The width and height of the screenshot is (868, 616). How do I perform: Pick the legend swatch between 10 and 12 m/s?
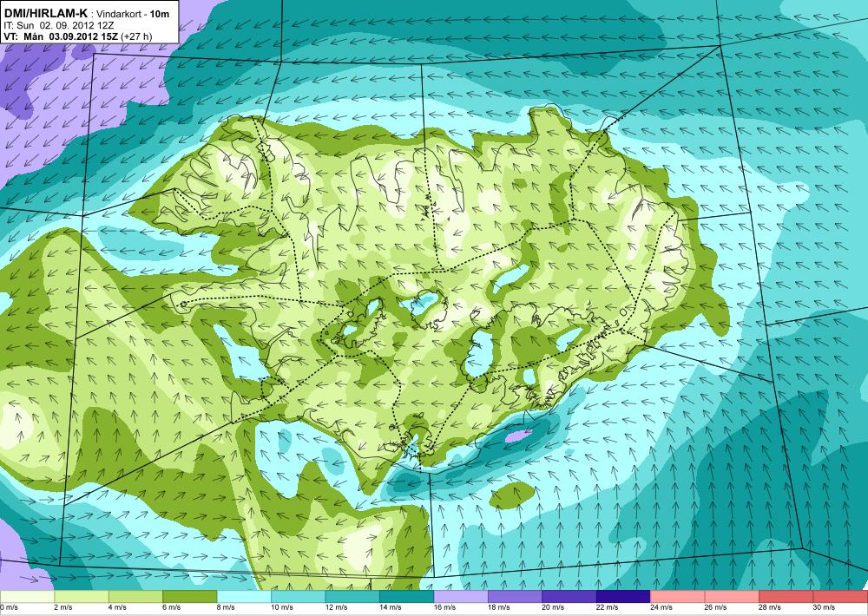pyautogui.click(x=299, y=597)
